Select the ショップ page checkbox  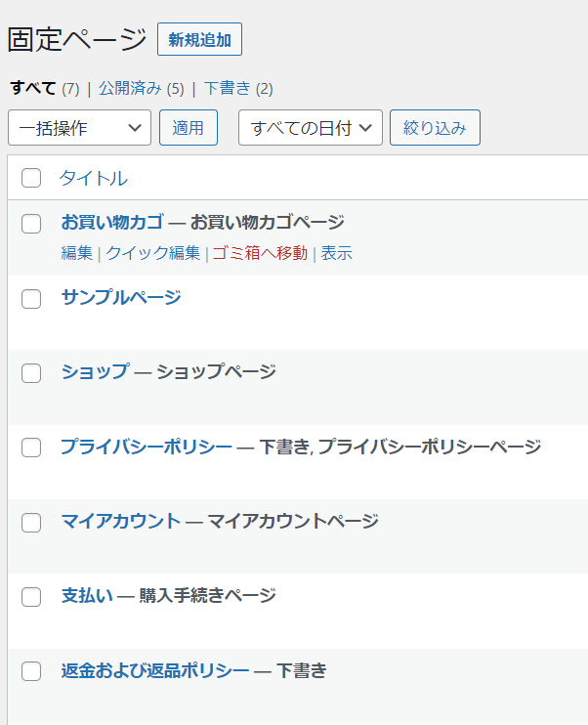click(x=31, y=372)
